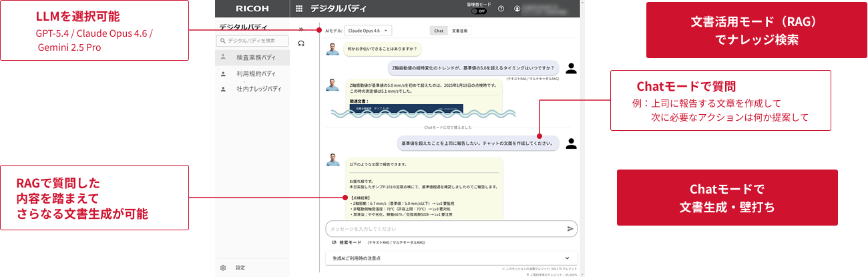Toggle the 管理者モード OFF switch

tap(478, 11)
